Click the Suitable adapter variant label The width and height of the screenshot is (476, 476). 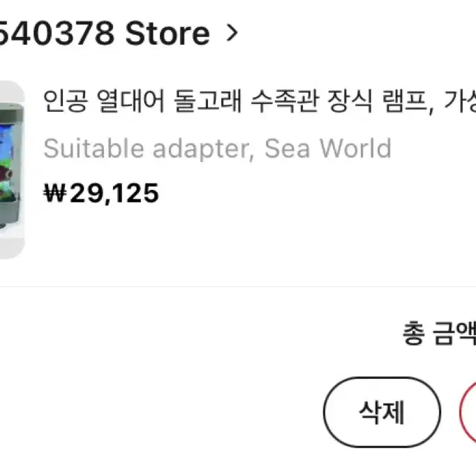pos(149,149)
